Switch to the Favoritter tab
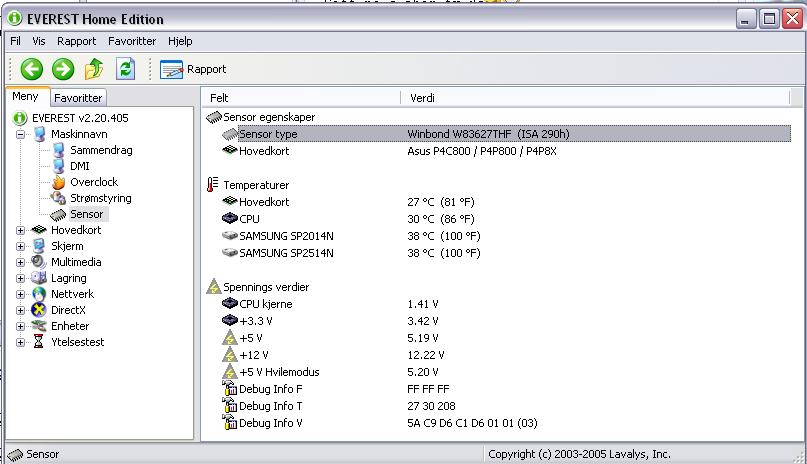The height and width of the screenshot is (464, 807). pos(78,98)
